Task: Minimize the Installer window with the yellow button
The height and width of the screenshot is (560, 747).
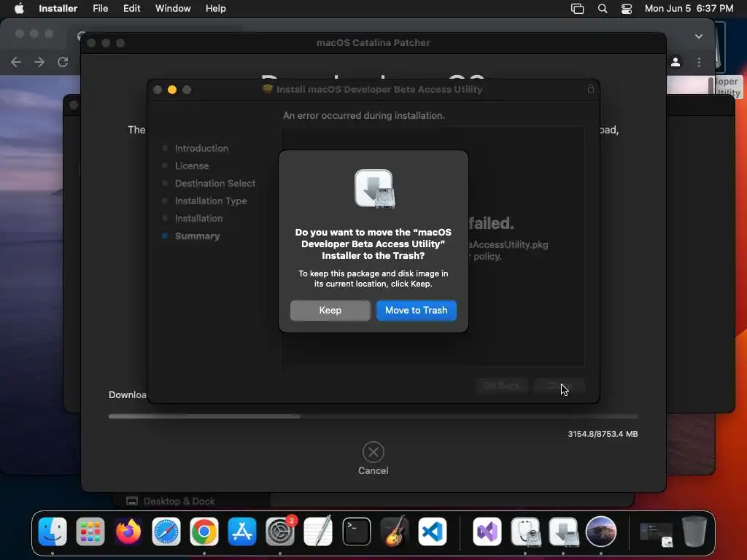Action: pyautogui.click(x=172, y=90)
